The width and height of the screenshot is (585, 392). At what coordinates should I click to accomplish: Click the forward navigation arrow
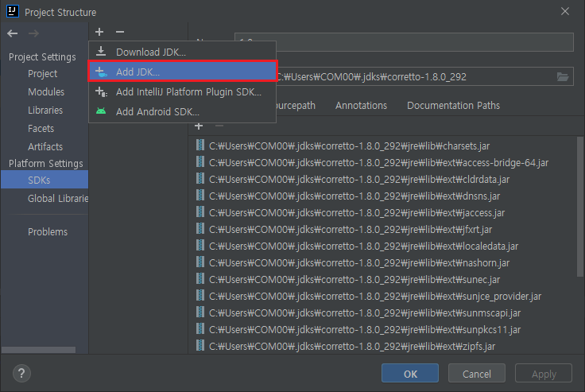tap(33, 33)
